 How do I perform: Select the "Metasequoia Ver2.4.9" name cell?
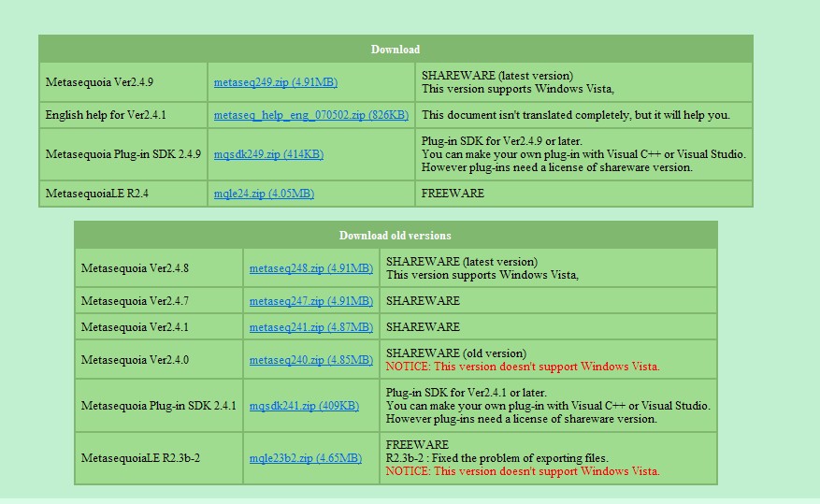click(99, 82)
